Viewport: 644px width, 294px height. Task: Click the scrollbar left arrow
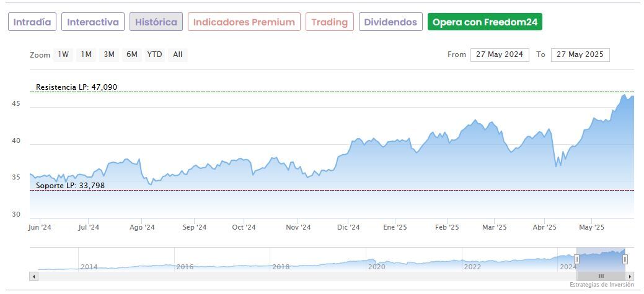(x=33, y=276)
